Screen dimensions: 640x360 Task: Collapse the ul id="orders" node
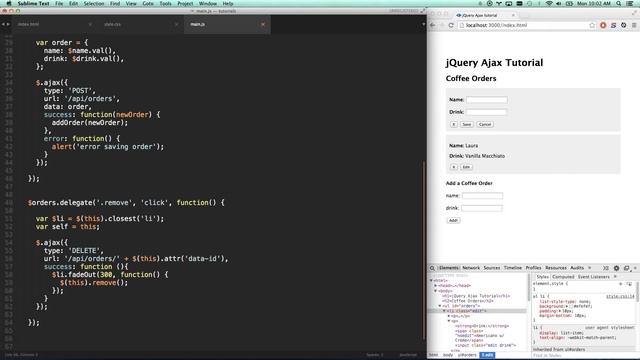click(440, 306)
